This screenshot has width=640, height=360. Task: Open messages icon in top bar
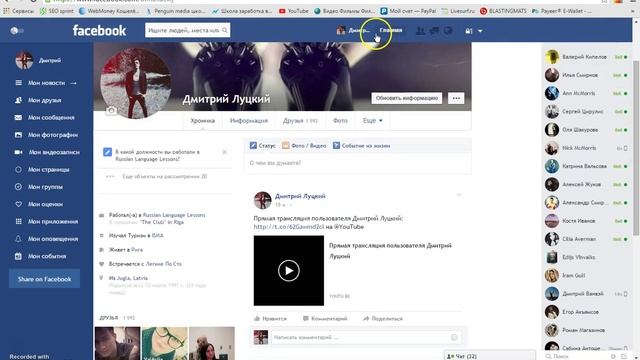[x=434, y=31]
